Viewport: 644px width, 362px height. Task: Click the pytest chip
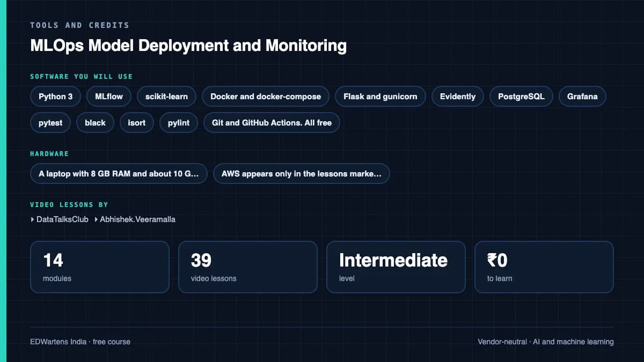pos(50,123)
